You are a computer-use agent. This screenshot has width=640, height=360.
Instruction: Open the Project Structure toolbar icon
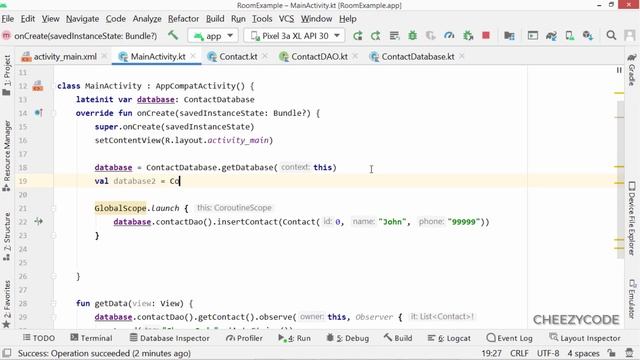point(509,36)
